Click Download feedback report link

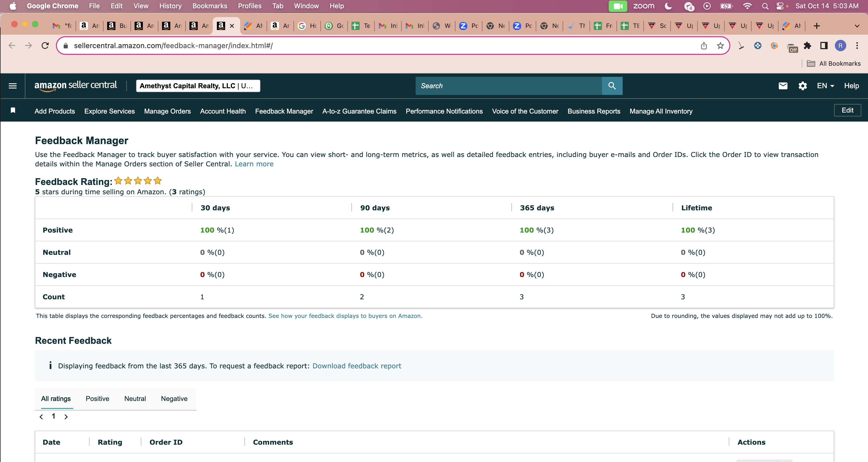[x=357, y=366]
